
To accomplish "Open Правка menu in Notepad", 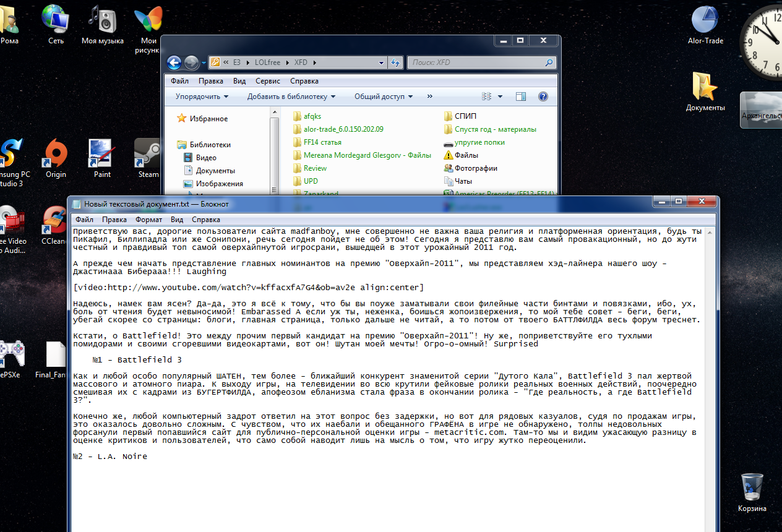I will pyautogui.click(x=114, y=220).
